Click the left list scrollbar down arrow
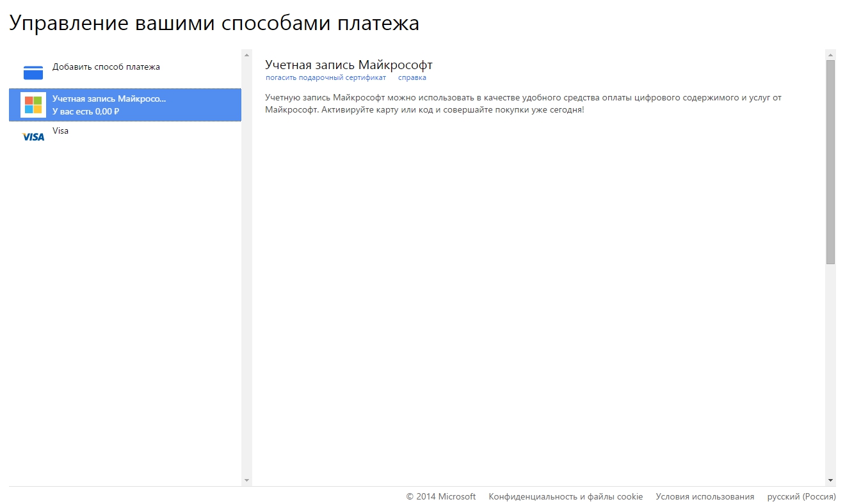This screenshot has width=845, height=504. tap(247, 480)
